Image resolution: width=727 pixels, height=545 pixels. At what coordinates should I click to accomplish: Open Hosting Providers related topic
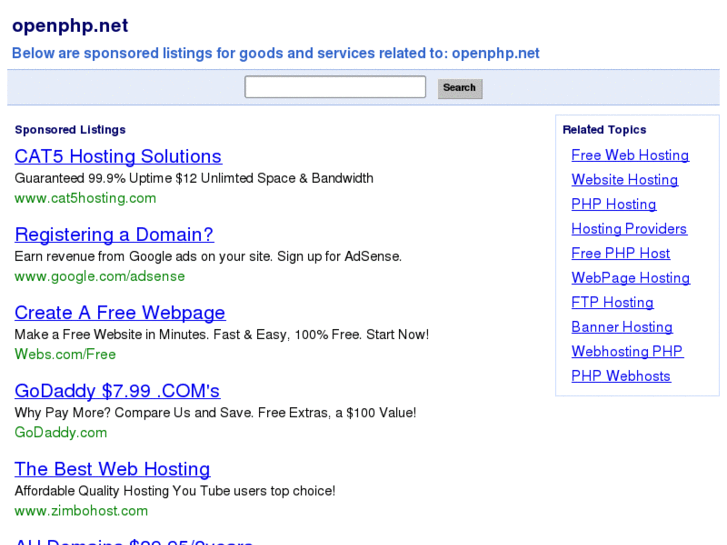click(629, 229)
